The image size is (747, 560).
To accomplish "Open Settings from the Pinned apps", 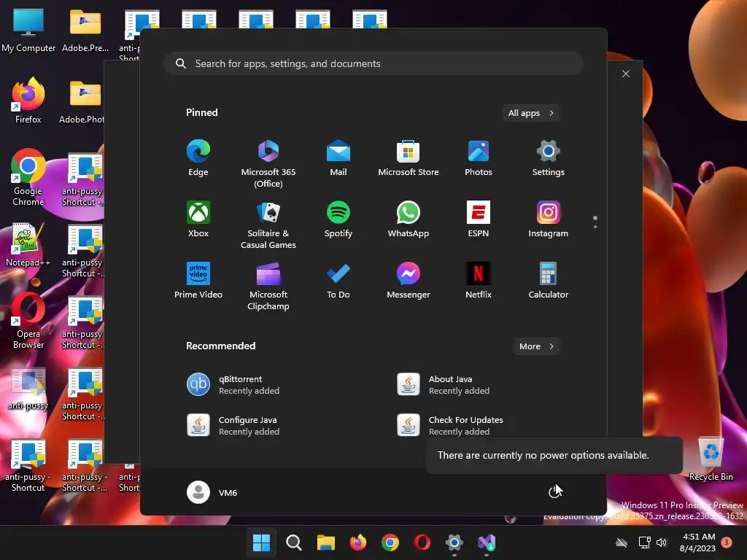I will (x=549, y=158).
